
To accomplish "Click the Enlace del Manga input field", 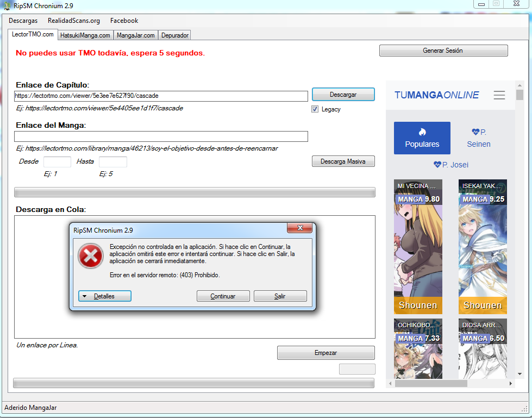I will [x=161, y=136].
